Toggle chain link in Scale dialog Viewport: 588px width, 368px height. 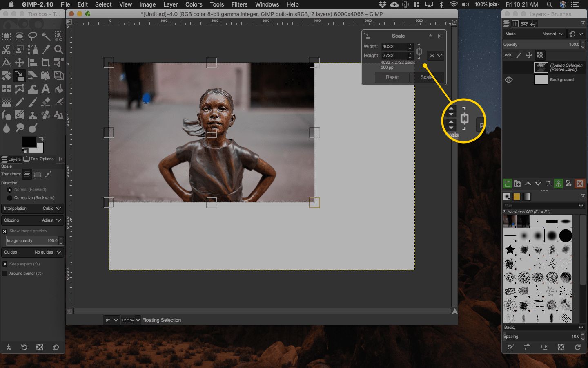[x=419, y=52]
